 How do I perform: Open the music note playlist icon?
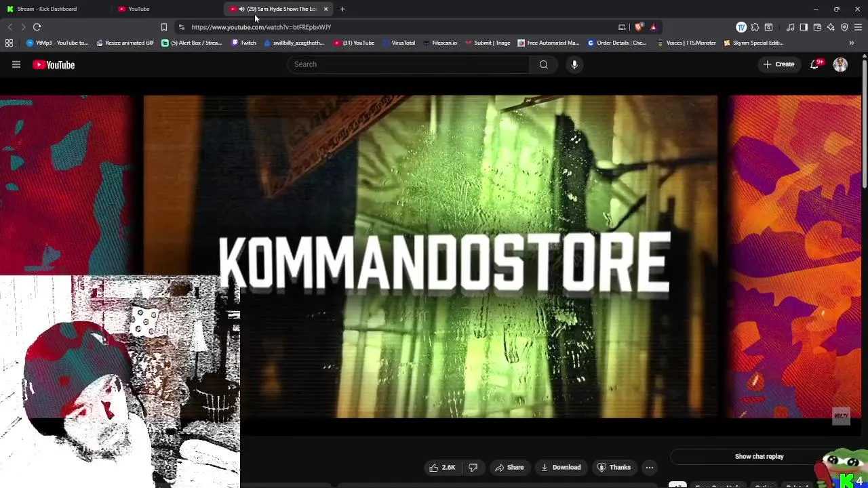[791, 27]
